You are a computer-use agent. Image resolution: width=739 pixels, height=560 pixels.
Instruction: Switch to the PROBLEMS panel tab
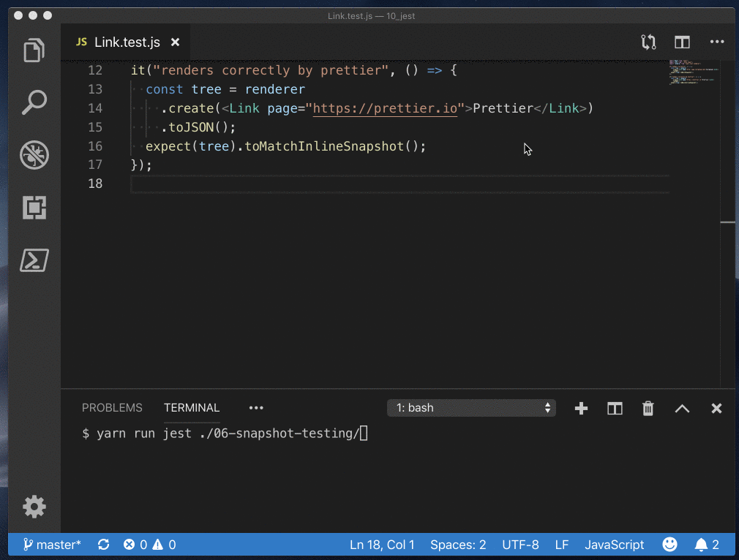[x=112, y=408]
